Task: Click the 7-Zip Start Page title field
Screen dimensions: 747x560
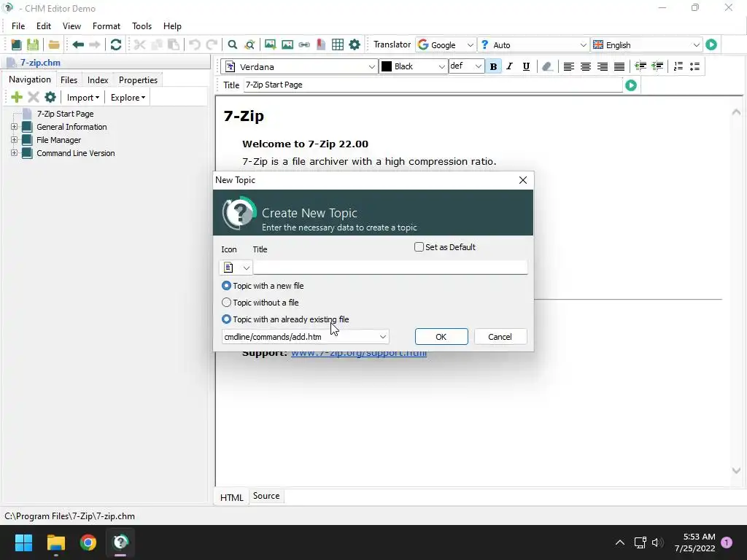Action: click(x=433, y=85)
